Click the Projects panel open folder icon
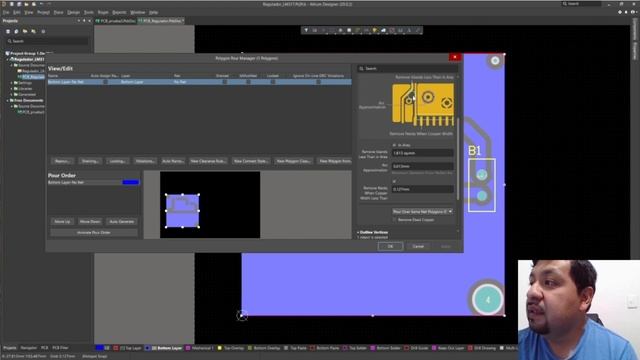Viewport: 640px width, 360px height. (25, 31)
